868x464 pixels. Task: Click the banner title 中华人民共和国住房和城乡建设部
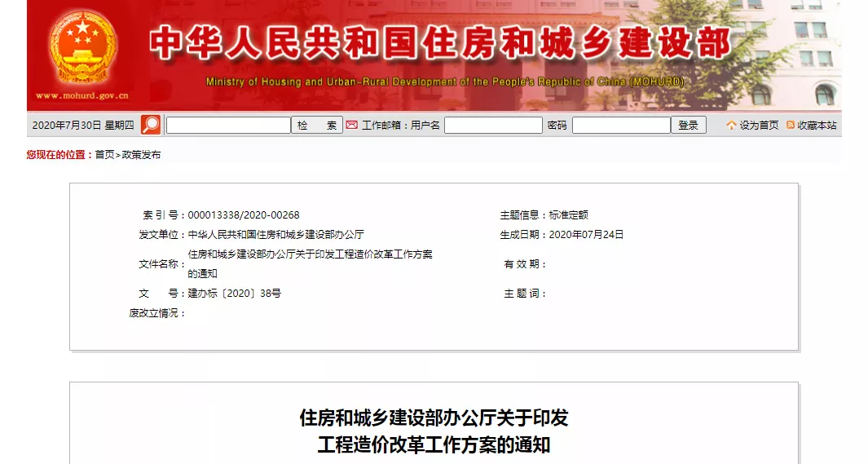coord(441,42)
